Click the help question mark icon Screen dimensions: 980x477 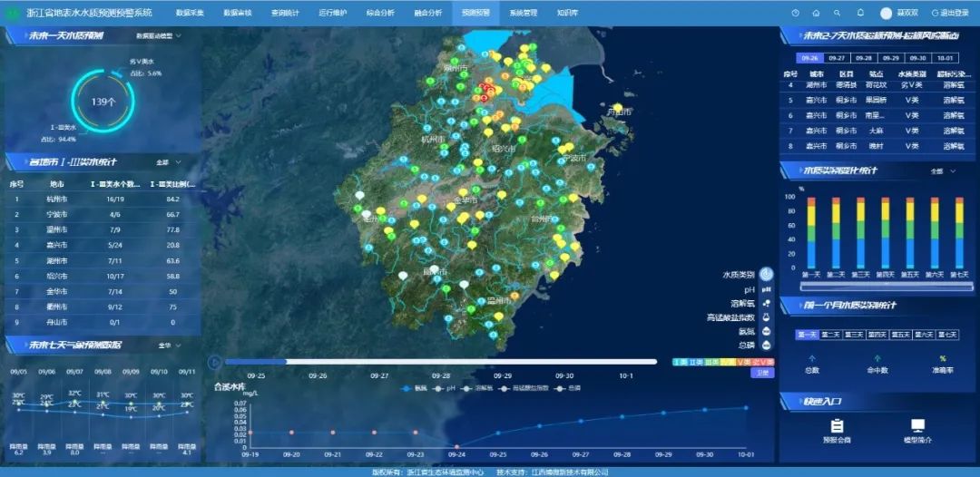tap(795, 14)
